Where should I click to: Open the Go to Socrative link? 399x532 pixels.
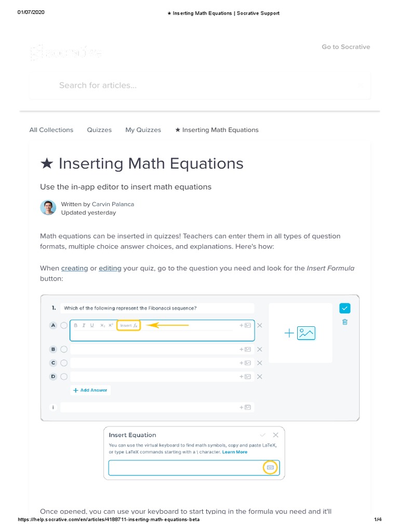tap(345, 47)
